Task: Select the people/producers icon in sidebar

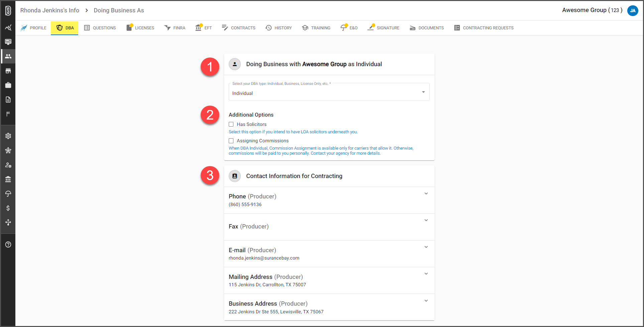Action: pos(8,56)
